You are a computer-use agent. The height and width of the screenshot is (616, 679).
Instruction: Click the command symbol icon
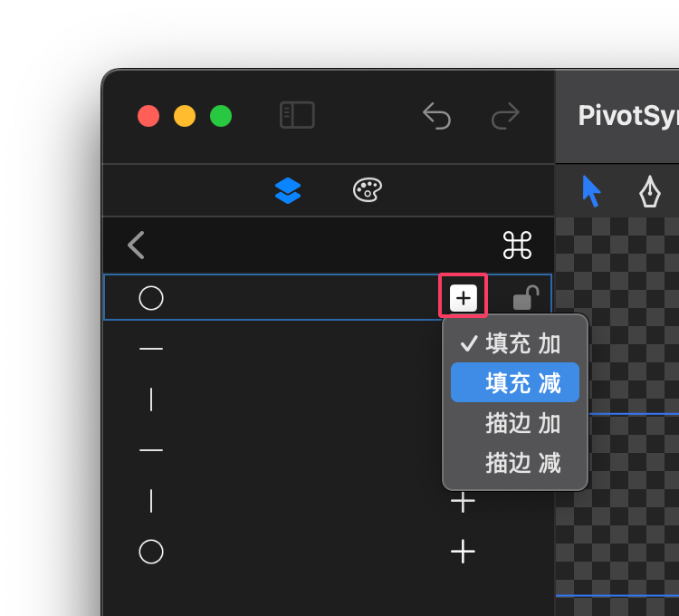coord(517,245)
